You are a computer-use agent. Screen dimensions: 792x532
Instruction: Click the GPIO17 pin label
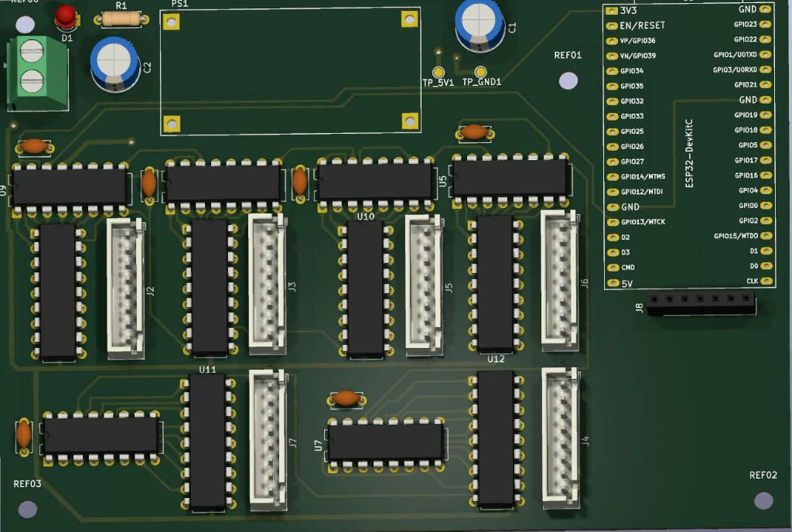tap(746, 160)
